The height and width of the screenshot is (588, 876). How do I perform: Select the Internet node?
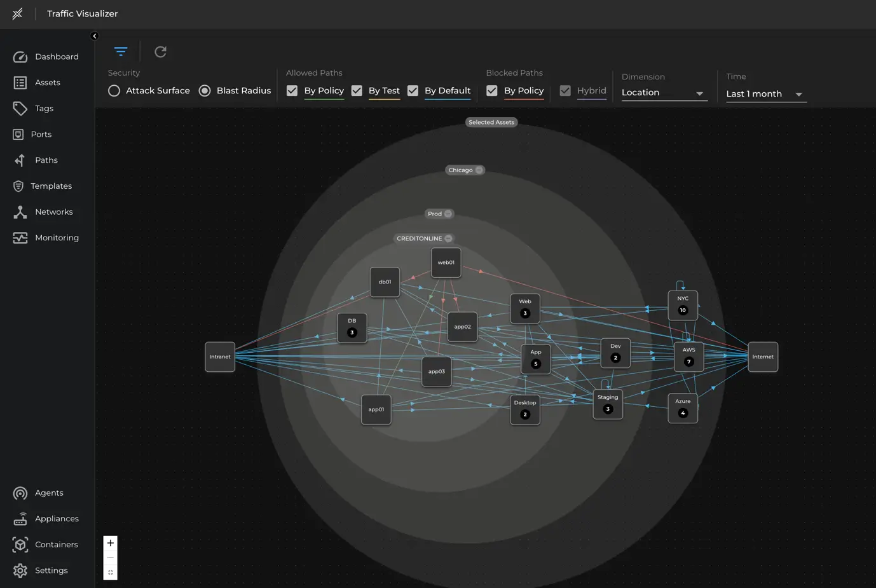[763, 357]
